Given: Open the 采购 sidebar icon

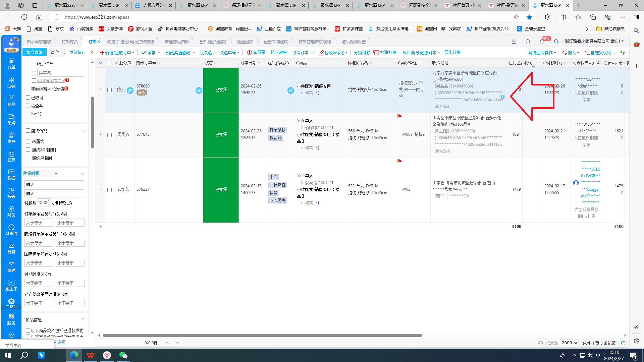Looking at the screenshot, I should 11,119.
